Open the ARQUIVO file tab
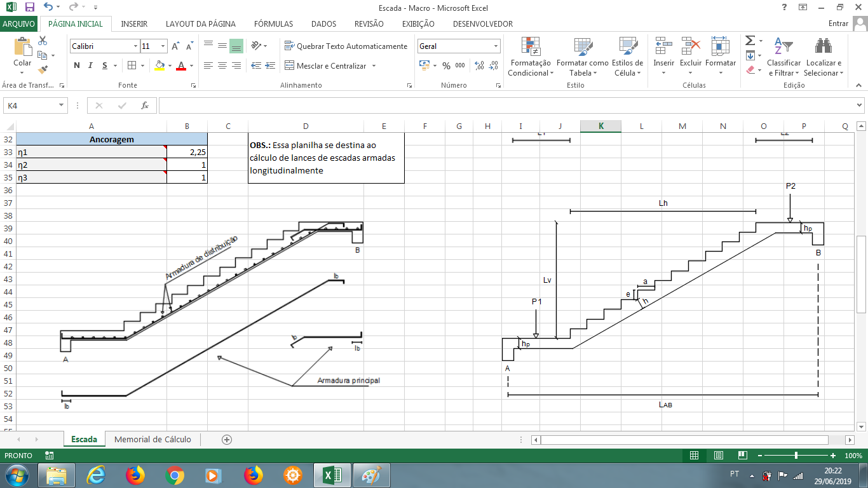868x488 pixels. (18, 24)
